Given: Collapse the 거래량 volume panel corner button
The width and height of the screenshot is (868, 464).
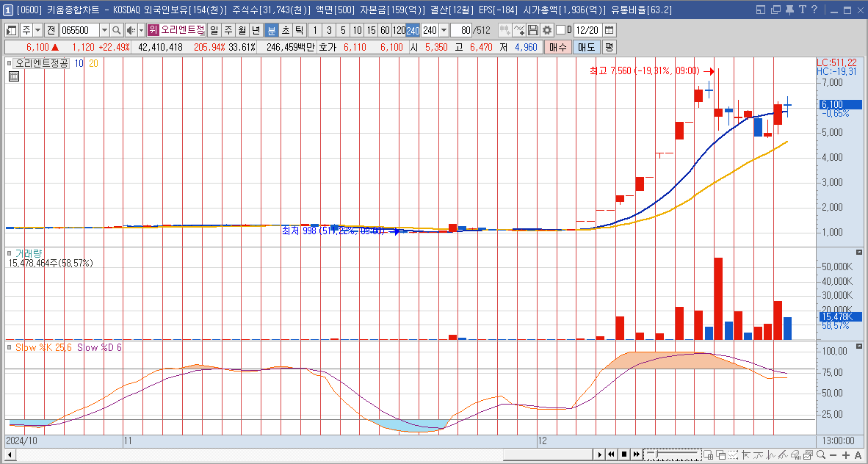Looking at the screenshot, I should pos(859,252).
